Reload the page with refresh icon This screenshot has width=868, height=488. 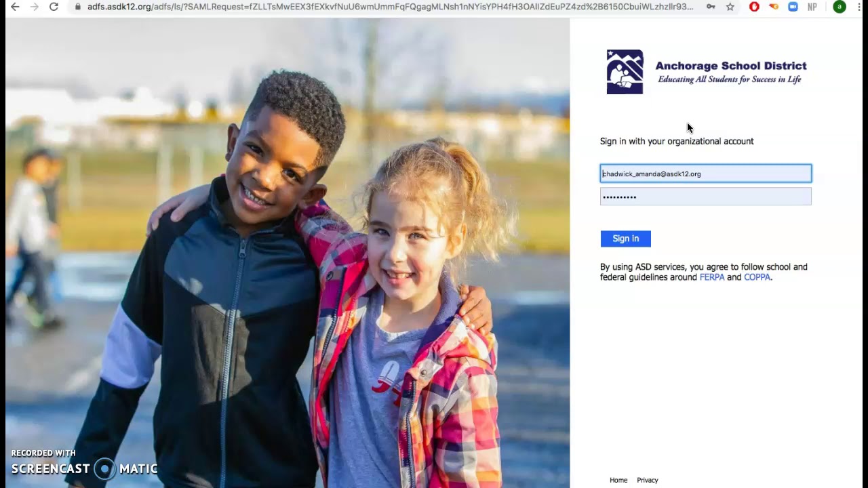click(x=54, y=7)
